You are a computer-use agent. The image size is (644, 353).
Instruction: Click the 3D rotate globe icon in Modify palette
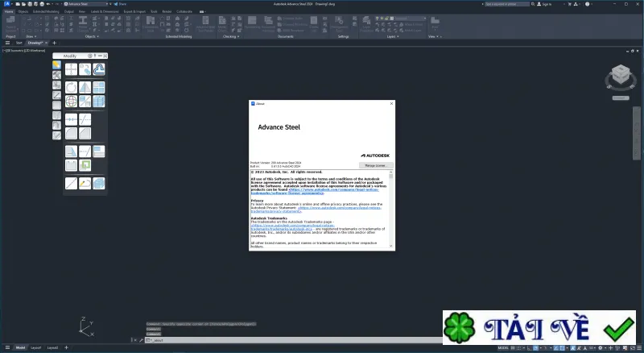71,102
